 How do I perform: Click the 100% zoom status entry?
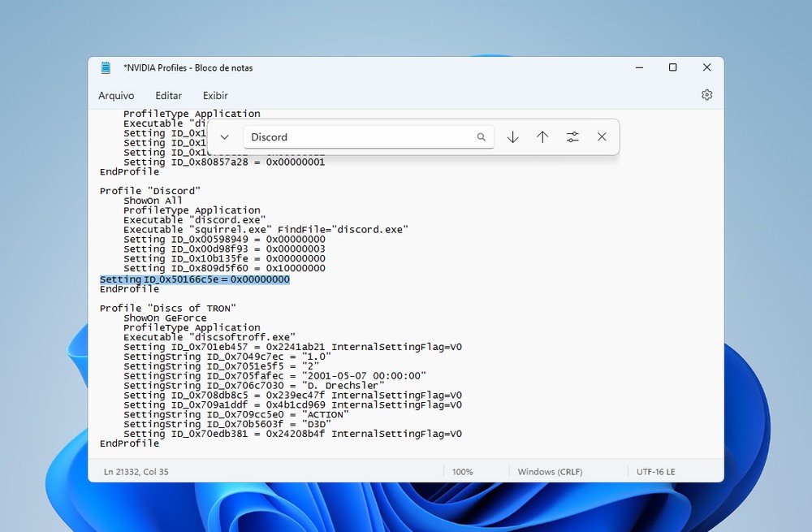[463, 472]
